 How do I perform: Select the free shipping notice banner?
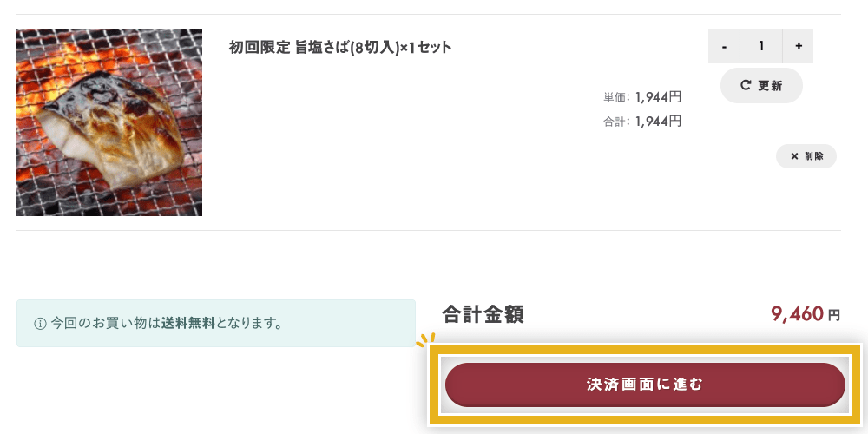coord(215,323)
